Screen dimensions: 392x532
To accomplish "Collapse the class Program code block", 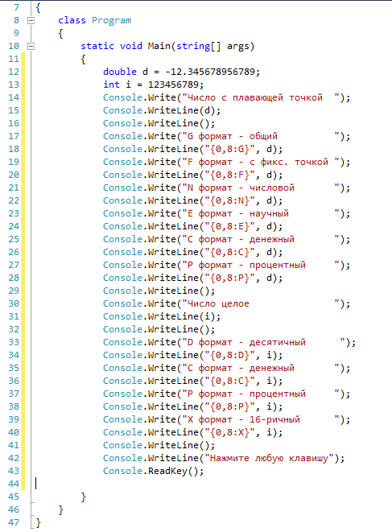I will click(x=31, y=20).
